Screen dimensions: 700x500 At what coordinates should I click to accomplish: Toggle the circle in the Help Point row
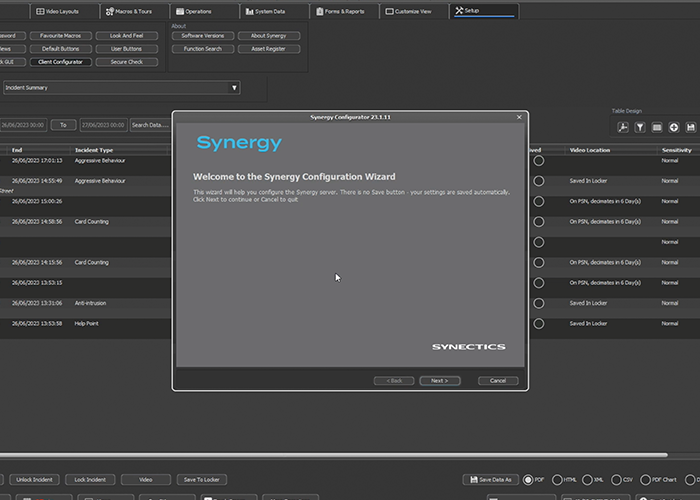(x=539, y=324)
